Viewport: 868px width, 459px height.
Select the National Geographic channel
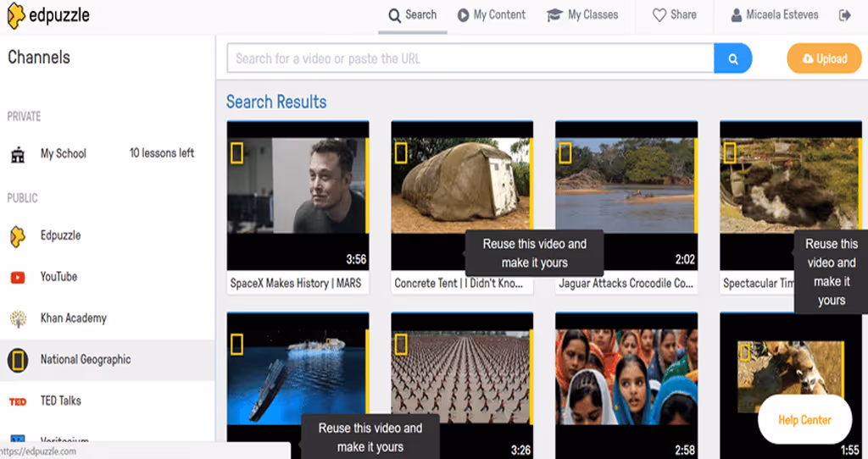[107, 360]
